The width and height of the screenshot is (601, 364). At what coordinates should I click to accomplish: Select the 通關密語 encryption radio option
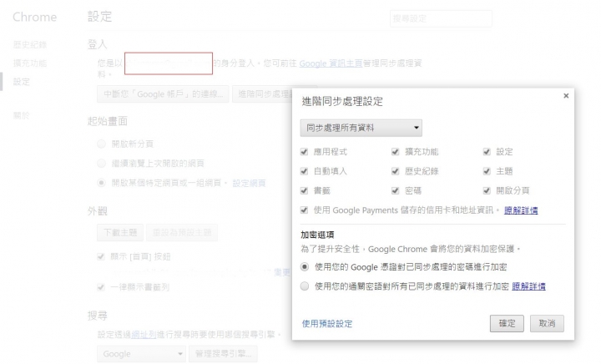pyautogui.click(x=305, y=286)
